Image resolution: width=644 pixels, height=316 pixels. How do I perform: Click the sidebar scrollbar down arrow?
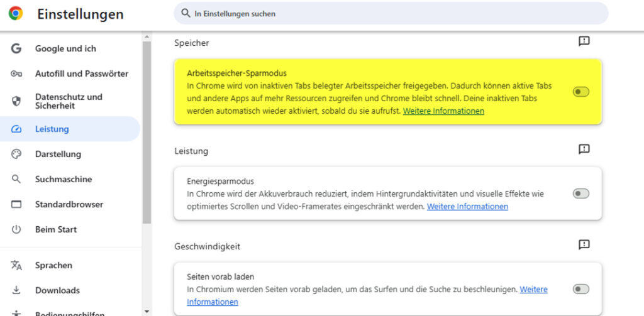pos(147,311)
